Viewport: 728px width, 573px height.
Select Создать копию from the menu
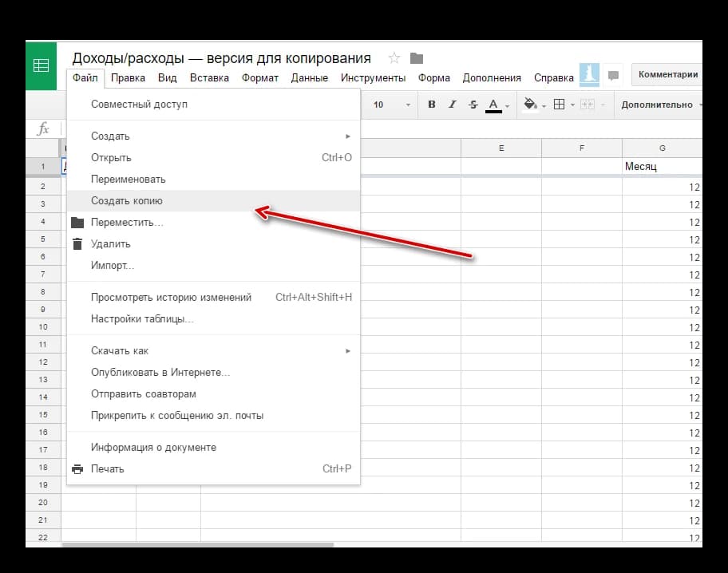127,201
